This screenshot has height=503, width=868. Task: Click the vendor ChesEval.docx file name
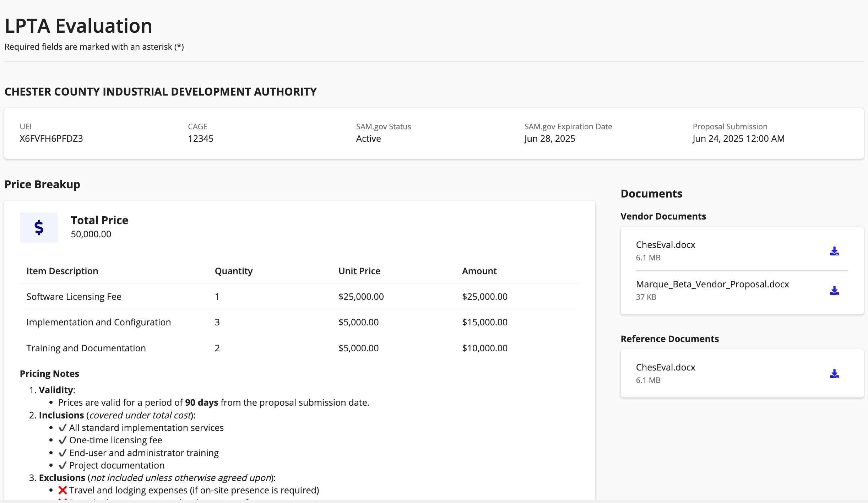[x=666, y=245]
